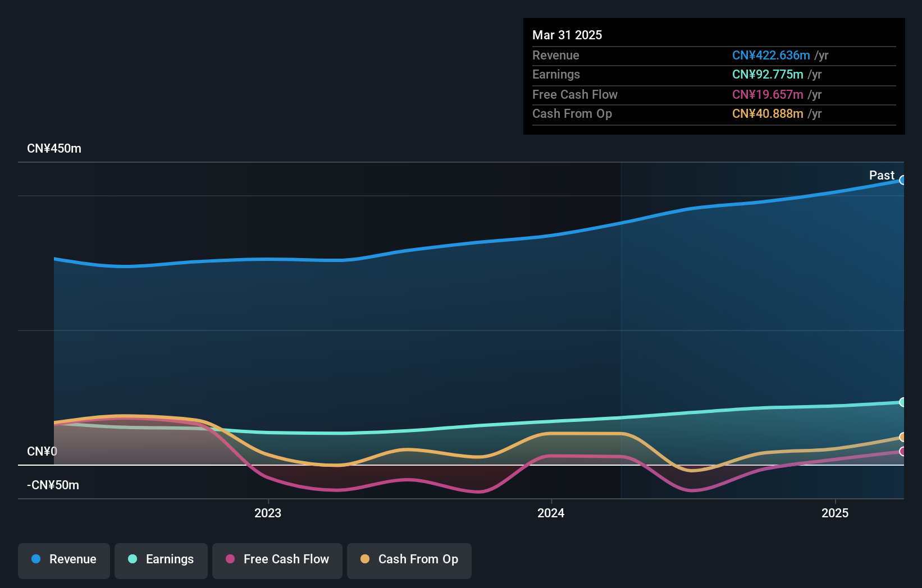Image resolution: width=922 pixels, height=588 pixels.
Task: Click the 2023 x-axis label
Action: point(268,513)
